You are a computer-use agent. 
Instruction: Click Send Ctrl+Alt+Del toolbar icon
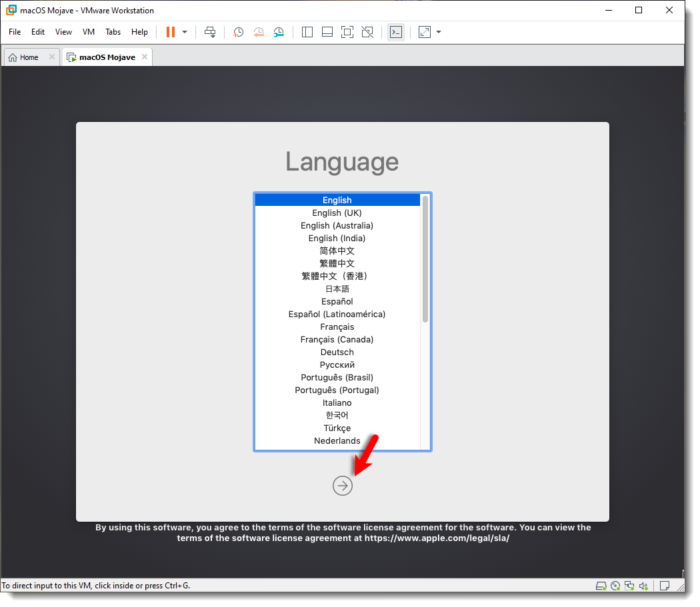210,32
